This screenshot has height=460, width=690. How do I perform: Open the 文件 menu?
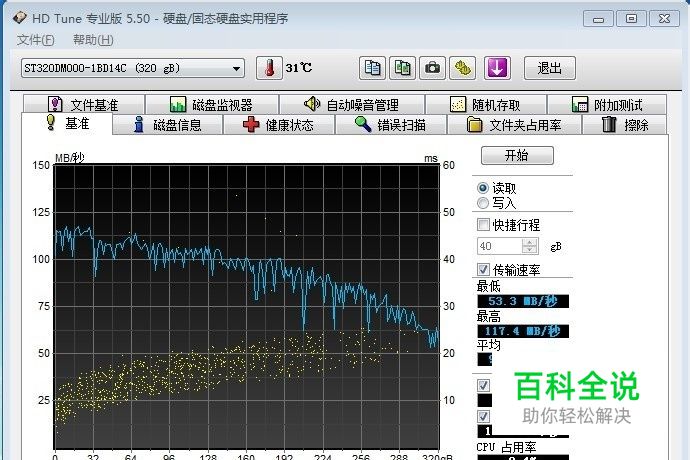click(36, 40)
